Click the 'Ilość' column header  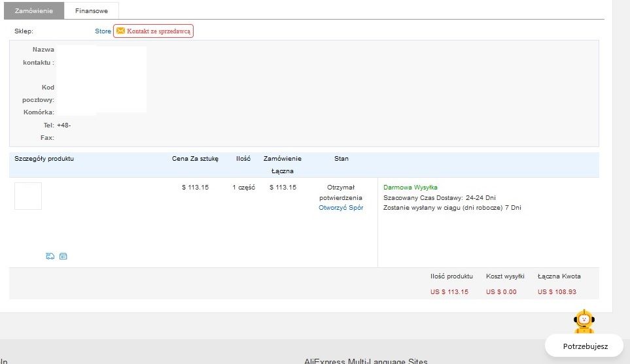pyautogui.click(x=243, y=159)
